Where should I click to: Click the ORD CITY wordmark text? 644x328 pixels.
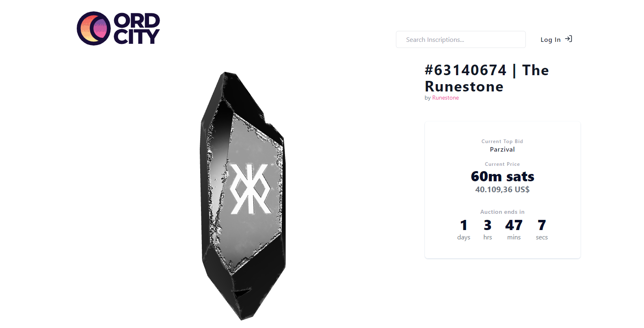tap(136, 28)
